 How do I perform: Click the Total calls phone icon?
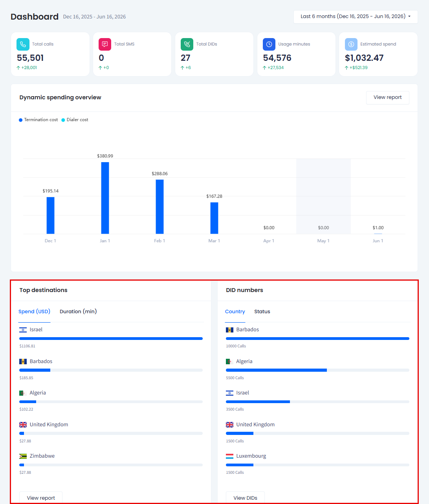pos(23,44)
